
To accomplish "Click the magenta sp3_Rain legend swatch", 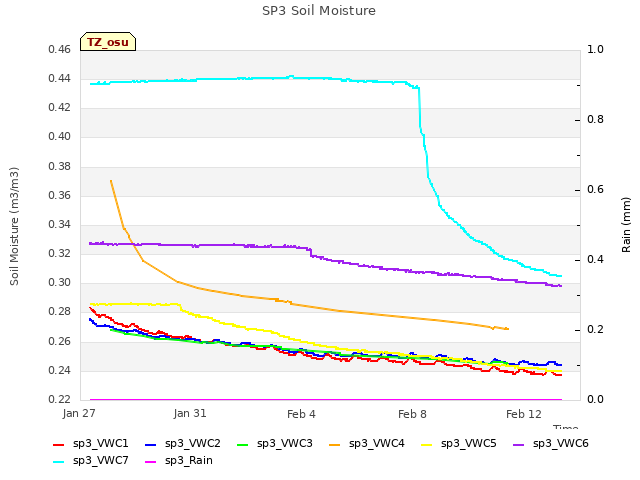I will click(x=151, y=462).
